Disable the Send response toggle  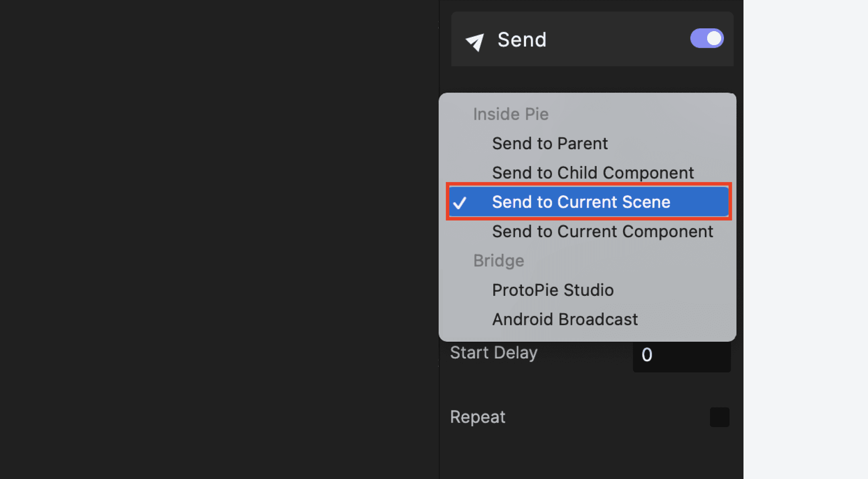pyautogui.click(x=707, y=38)
